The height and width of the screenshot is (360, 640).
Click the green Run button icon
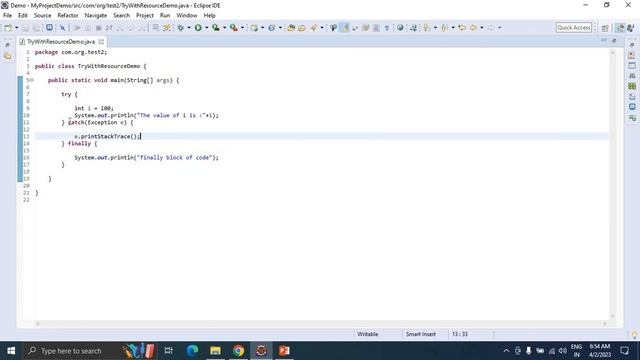[198, 28]
